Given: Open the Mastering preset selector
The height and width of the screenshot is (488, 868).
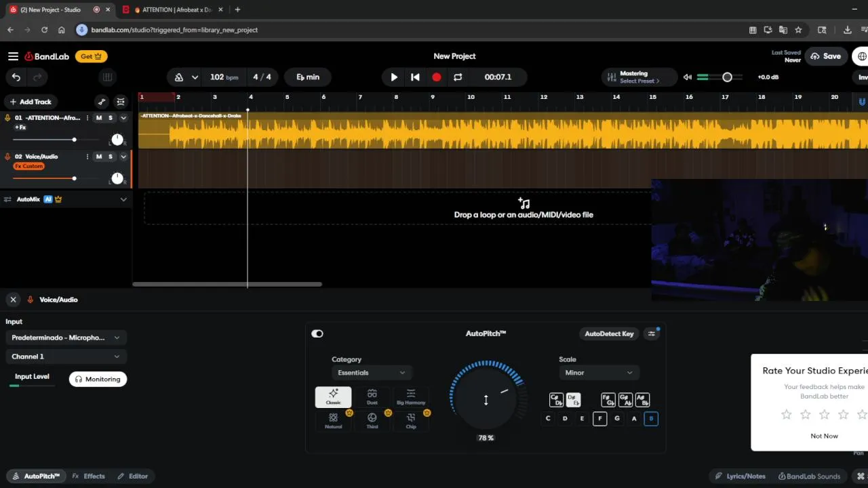Looking at the screenshot, I should pos(638,77).
